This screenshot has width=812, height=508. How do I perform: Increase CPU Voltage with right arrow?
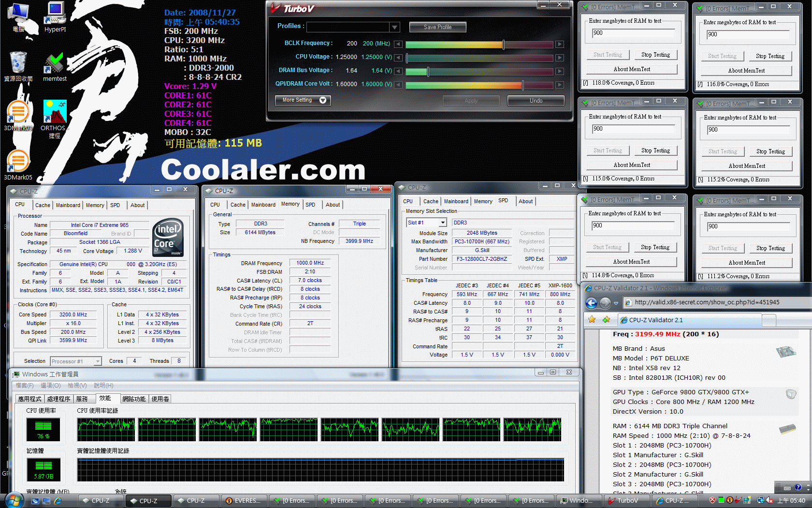tap(559, 58)
